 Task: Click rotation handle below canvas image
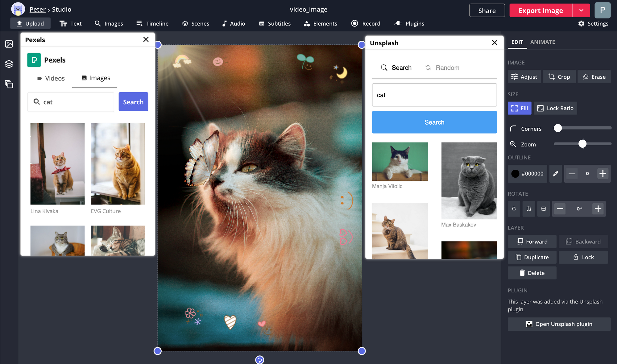coord(259,360)
